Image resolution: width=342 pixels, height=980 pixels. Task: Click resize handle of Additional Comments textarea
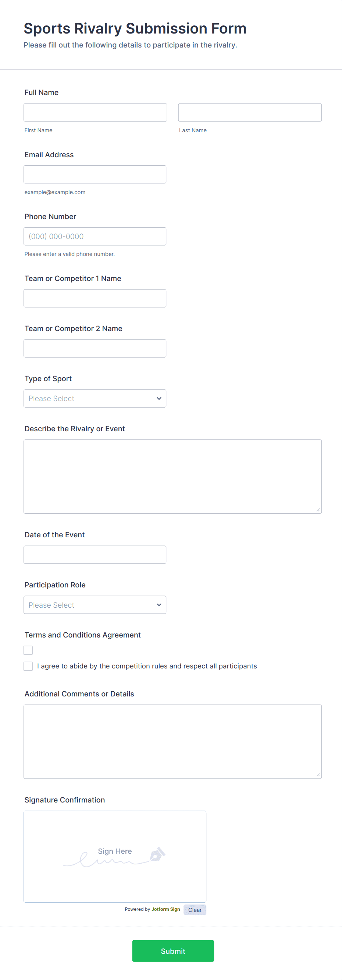(x=318, y=774)
